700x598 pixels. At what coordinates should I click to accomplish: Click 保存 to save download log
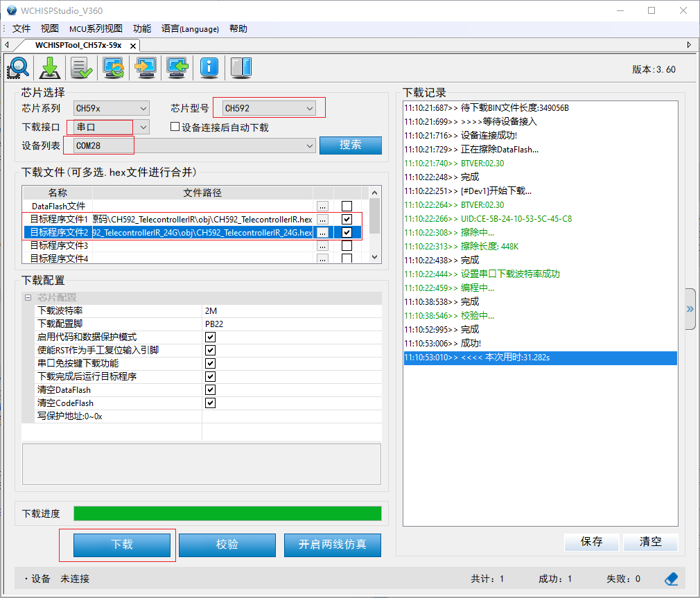pos(591,542)
